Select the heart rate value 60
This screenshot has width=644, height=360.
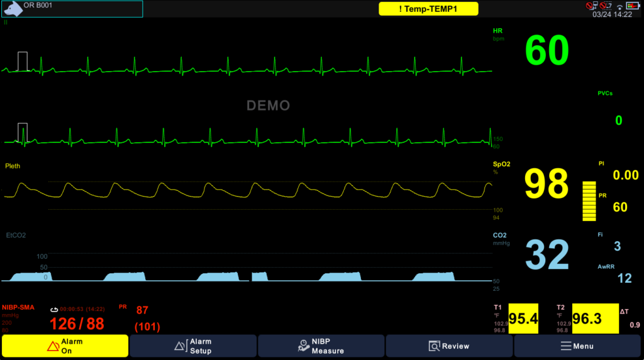(547, 50)
